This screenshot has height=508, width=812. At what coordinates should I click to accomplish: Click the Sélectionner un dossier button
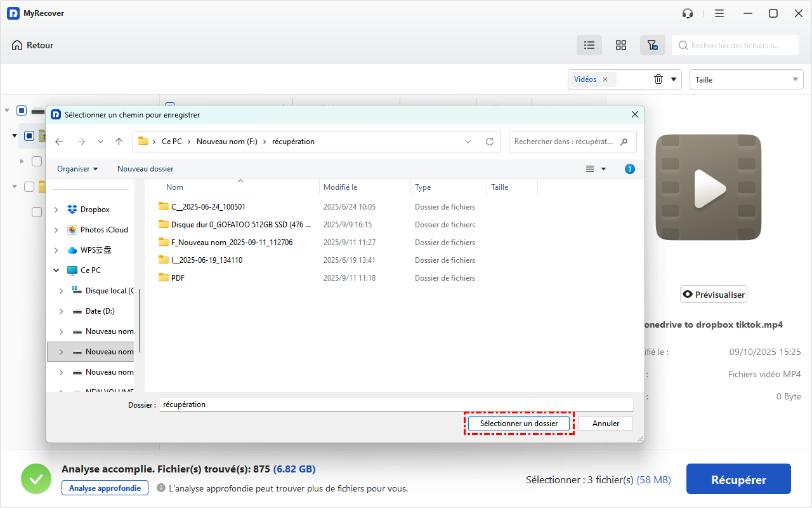point(519,424)
